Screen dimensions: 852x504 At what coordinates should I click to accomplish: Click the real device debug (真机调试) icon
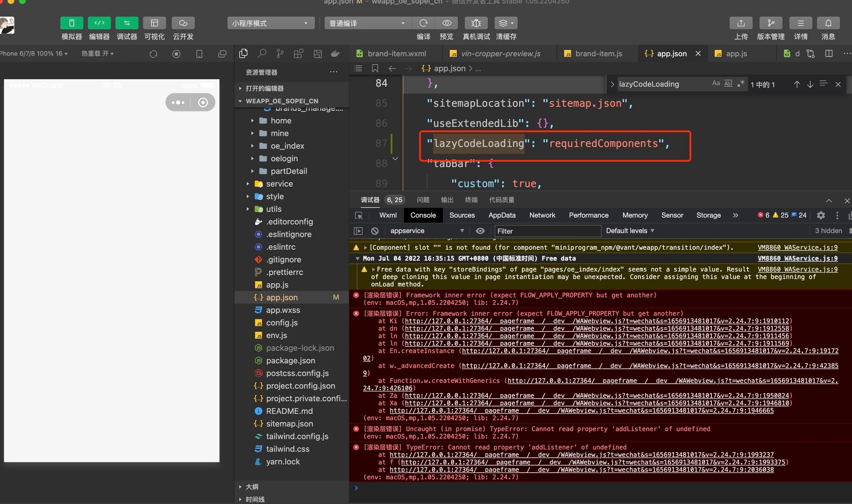[476, 23]
